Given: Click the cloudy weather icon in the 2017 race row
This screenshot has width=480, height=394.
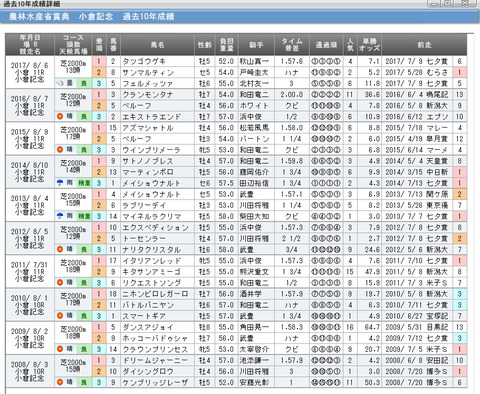Looking at the screenshot, I should 60,83.
